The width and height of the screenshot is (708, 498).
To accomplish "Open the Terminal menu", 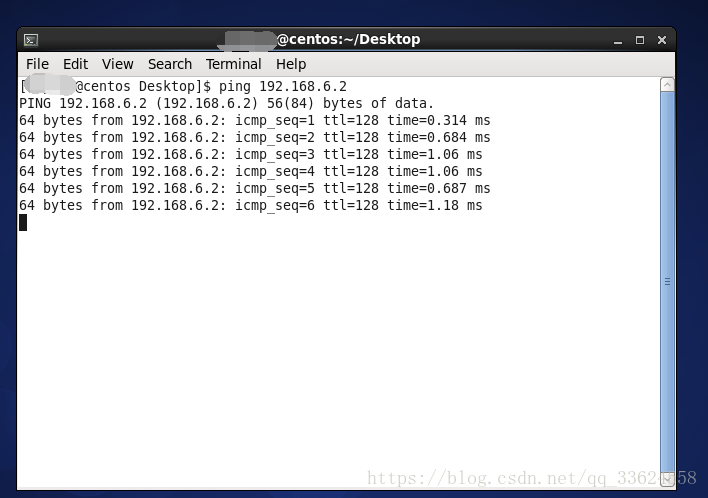I will [x=233, y=64].
